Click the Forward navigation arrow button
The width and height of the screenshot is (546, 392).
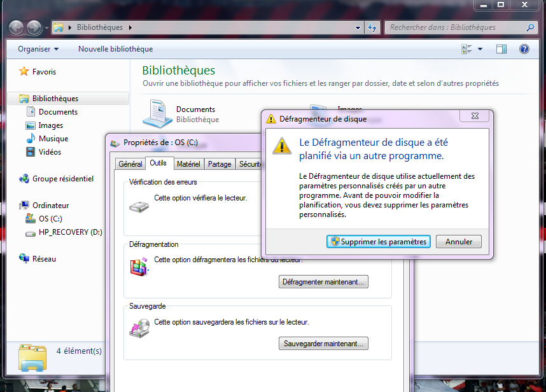coord(34,27)
